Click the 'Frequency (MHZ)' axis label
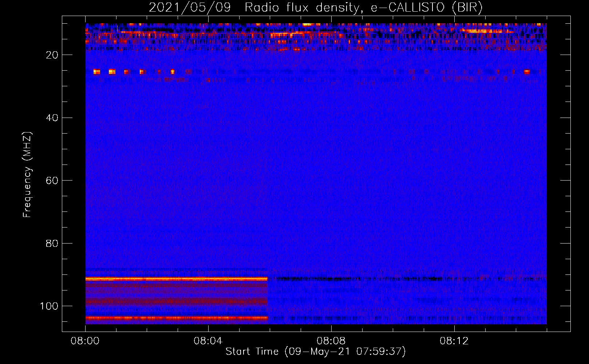Screen dimensions: 589x364 (x=27, y=175)
